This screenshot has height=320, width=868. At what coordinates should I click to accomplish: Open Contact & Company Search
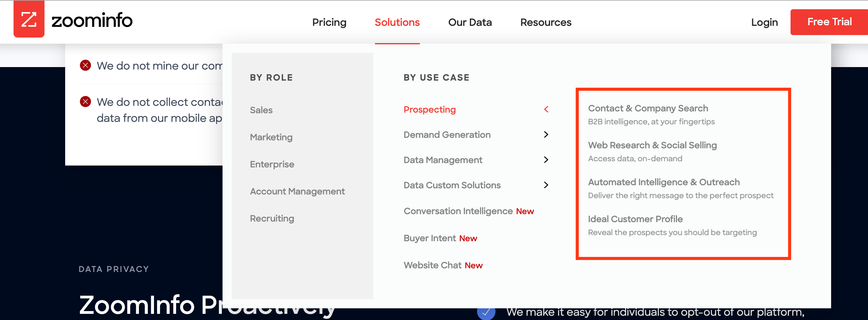(x=648, y=108)
